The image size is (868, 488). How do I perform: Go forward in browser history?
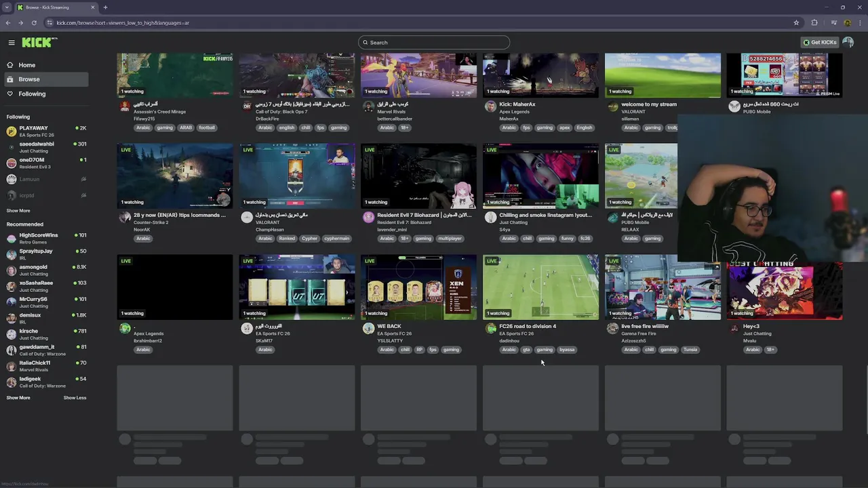(21, 22)
